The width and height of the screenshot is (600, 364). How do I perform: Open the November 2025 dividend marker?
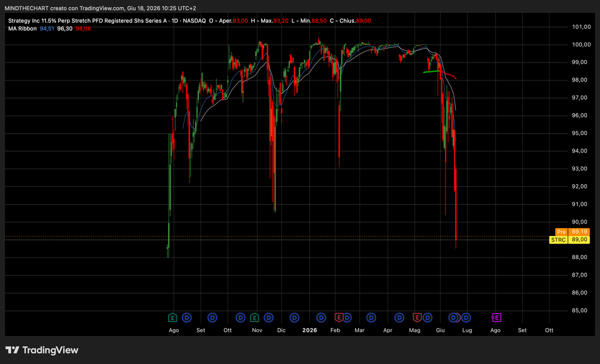pyautogui.click(x=268, y=317)
